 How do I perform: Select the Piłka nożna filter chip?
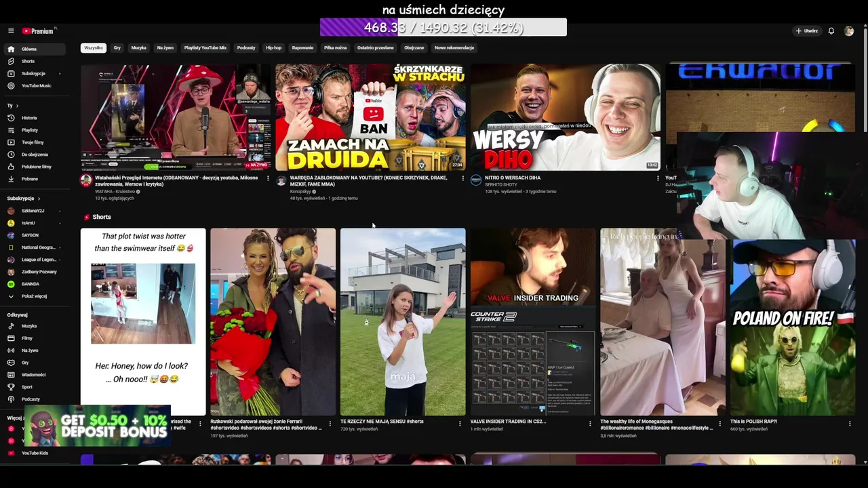335,48
